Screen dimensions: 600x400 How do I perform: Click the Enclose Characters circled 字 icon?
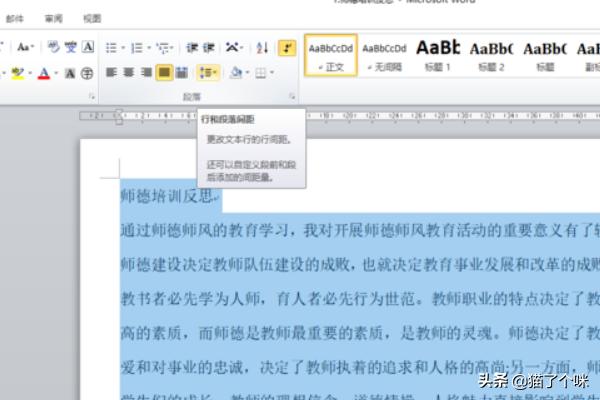87,73
